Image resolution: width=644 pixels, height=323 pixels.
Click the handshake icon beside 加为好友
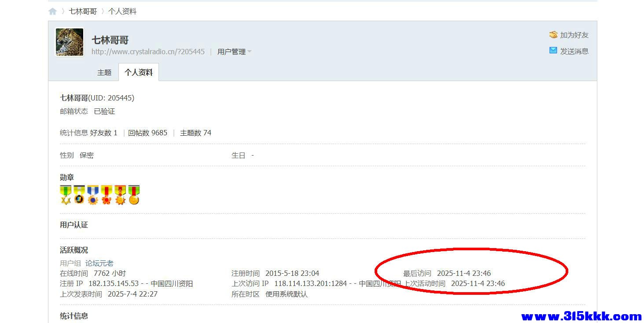[x=553, y=34]
